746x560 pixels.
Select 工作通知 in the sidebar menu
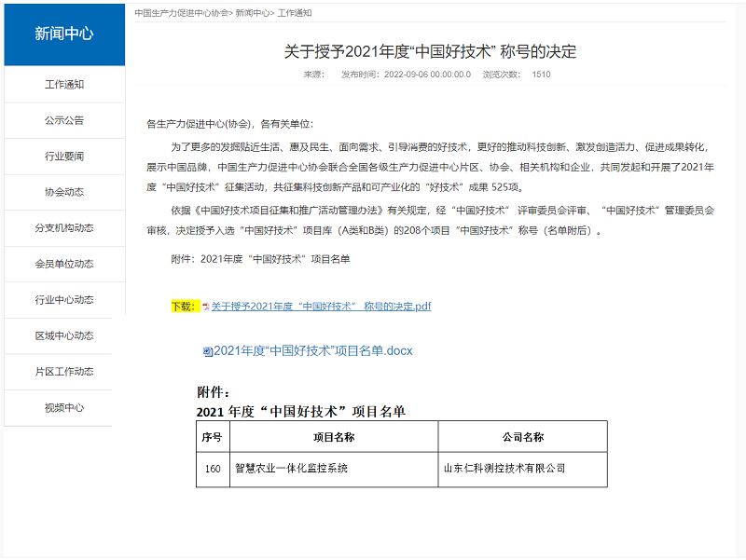64,85
